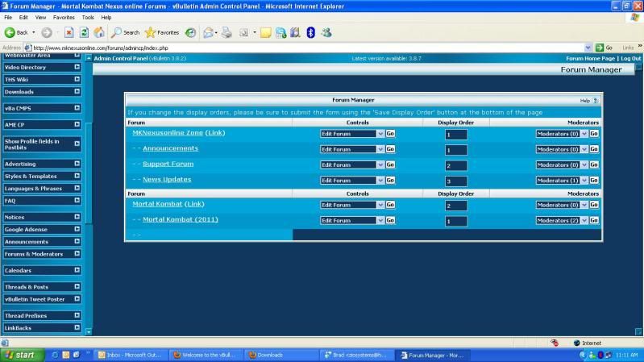Expand the THS Wiki sidebar section

(x=77, y=79)
